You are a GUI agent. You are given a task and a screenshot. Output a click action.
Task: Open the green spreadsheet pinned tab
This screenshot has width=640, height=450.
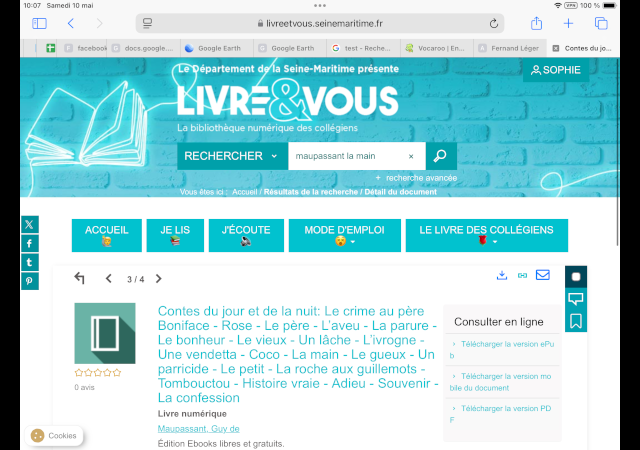click(50, 48)
